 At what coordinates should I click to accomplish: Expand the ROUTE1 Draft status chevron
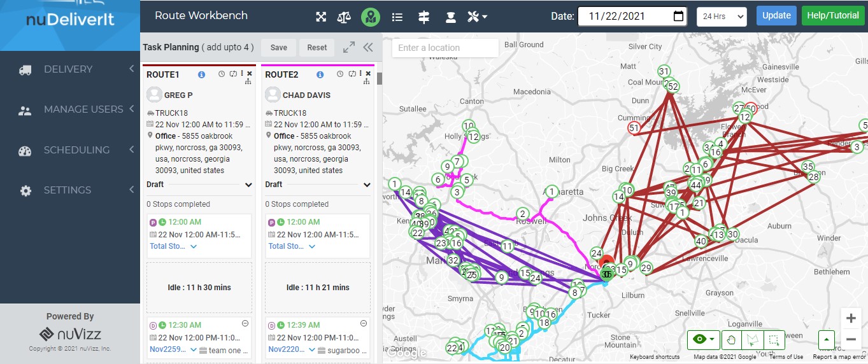point(248,185)
